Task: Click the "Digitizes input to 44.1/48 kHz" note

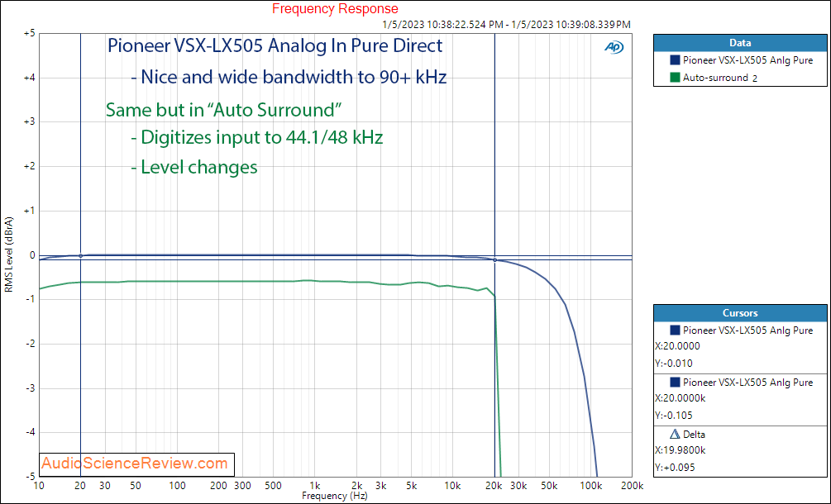Action: pyautogui.click(x=256, y=137)
